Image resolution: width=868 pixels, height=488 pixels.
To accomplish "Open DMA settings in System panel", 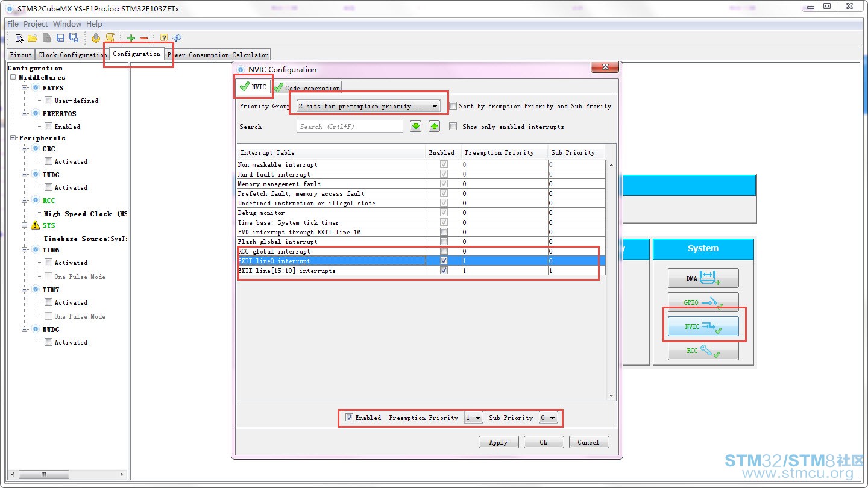I will (703, 278).
